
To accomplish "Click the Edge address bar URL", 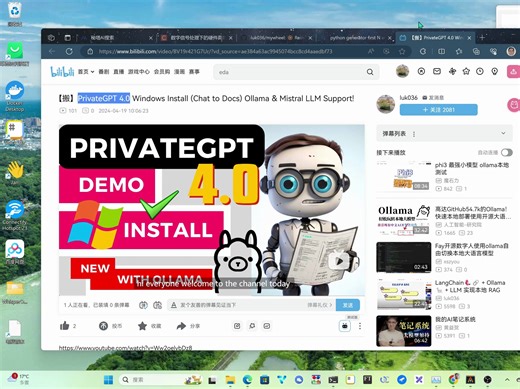I will (215, 51).
